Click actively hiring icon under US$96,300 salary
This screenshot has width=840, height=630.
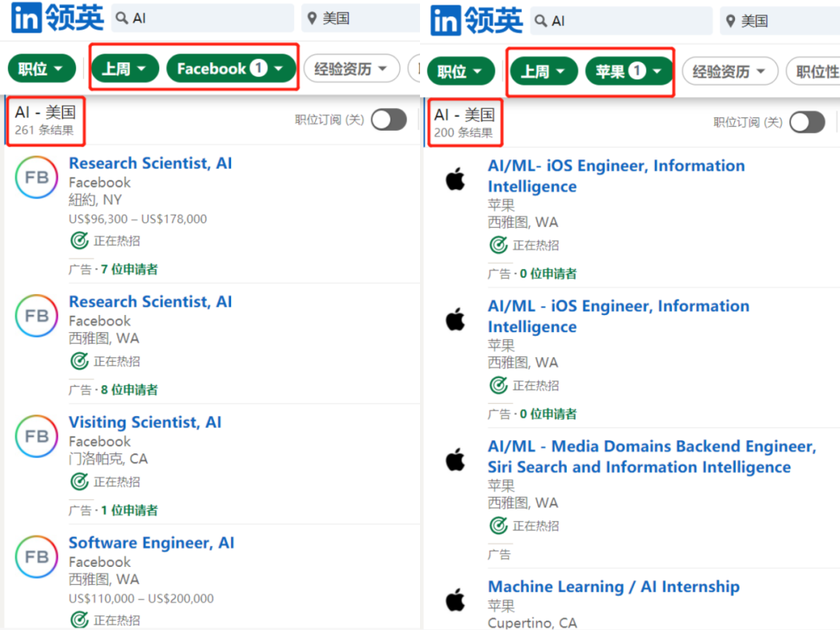click(x=79, y=240)
